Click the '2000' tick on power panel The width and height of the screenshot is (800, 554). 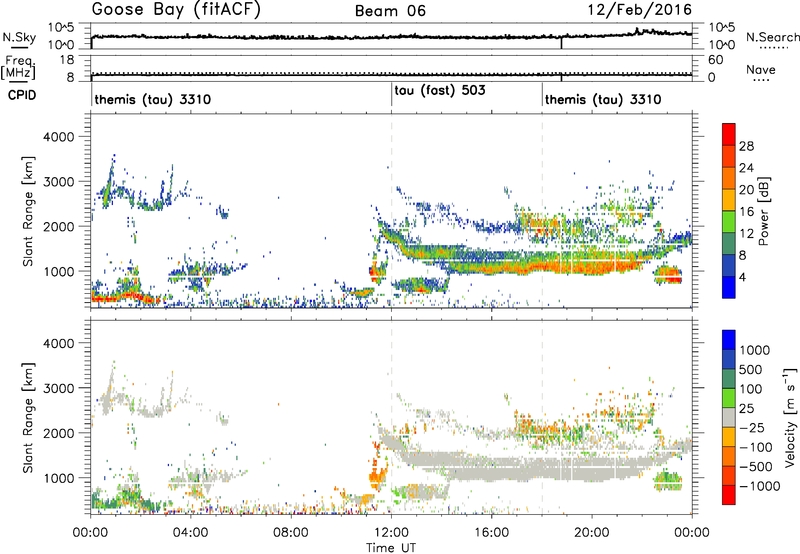click(58, 226)
